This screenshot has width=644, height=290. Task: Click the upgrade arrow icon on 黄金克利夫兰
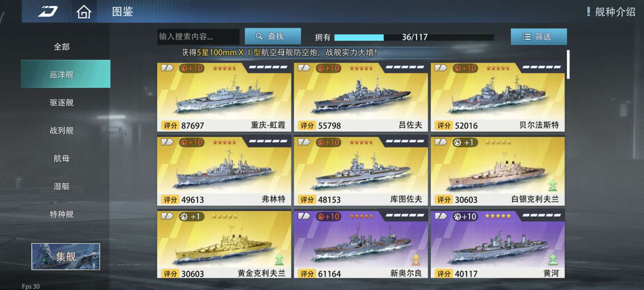279,259
